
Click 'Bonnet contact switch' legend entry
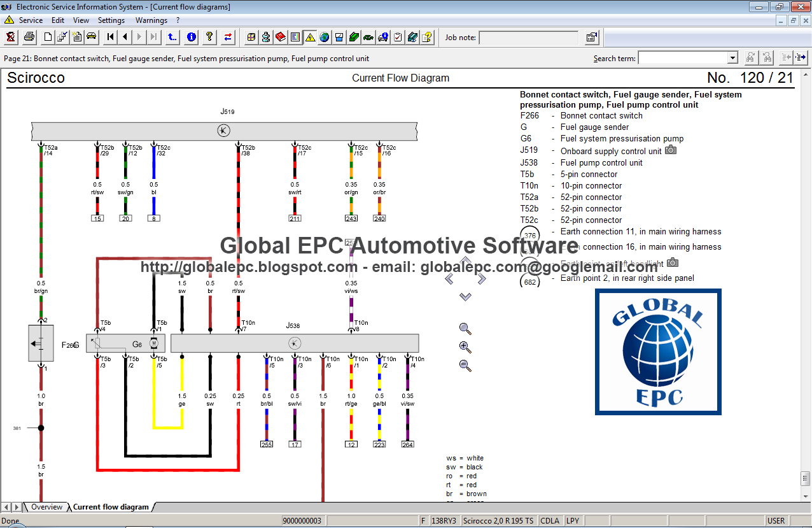pos(601,115)
